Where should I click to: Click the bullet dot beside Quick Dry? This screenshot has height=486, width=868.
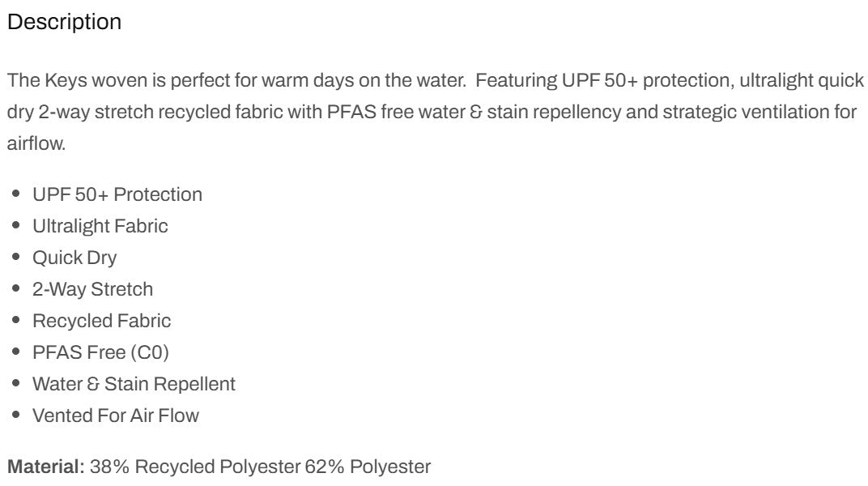15,257
